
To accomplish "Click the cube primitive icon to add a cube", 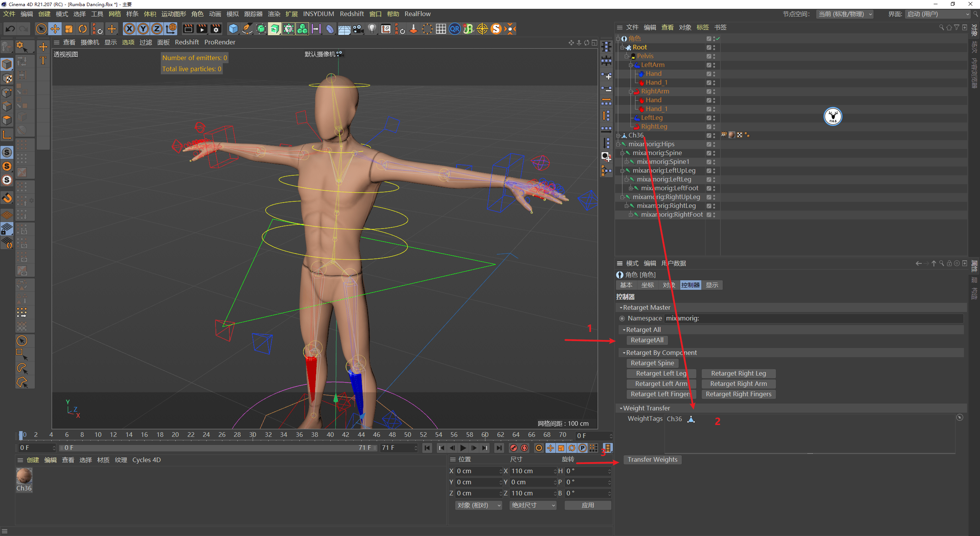I will tap(233, 29).
